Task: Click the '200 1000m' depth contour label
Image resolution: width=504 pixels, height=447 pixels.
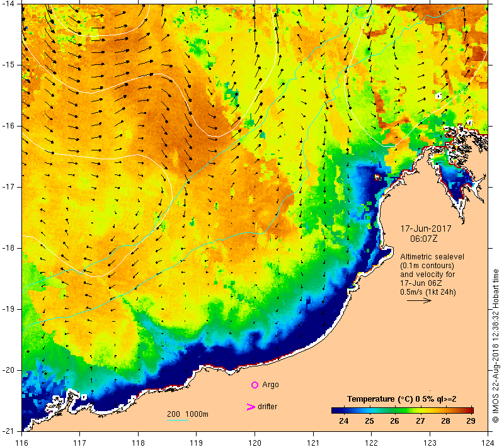Action: [x=188, y=414]
